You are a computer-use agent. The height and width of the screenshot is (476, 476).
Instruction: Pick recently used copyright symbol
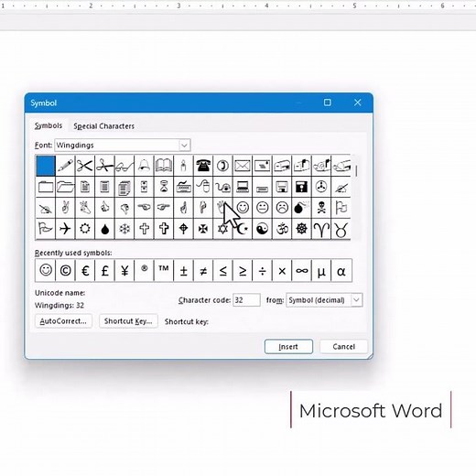click(x=65, y=270)
